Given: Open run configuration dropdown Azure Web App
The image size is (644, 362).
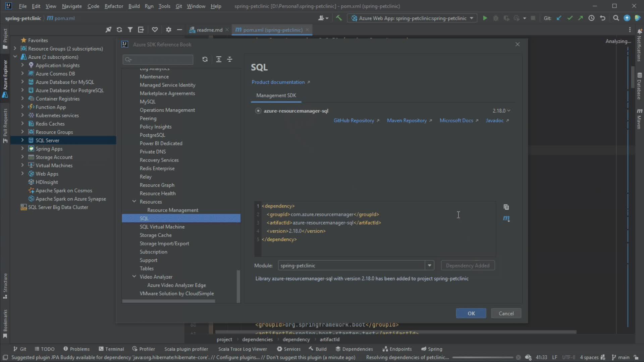Looking at the screenshot, I should [413, 18].
